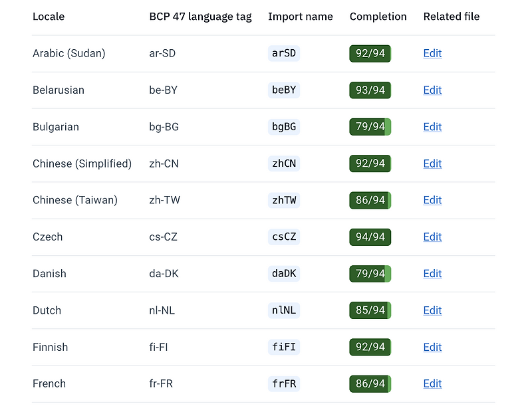Open the Edit link for Chinese (Taiwan)
The image size is (532, 412).
[x=432, y=200]
